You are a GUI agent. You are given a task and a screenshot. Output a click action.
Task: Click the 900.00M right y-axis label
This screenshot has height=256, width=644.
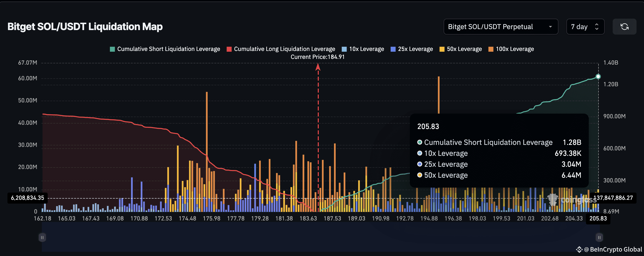614,117
